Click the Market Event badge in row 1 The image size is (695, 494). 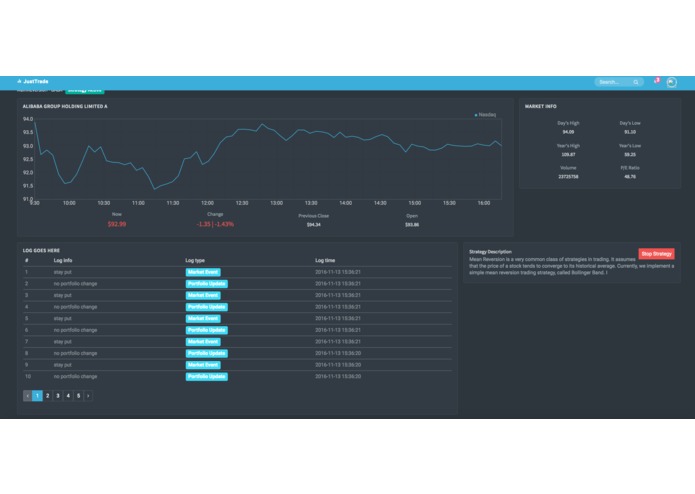pyautogui.click(x=203, y=272)
